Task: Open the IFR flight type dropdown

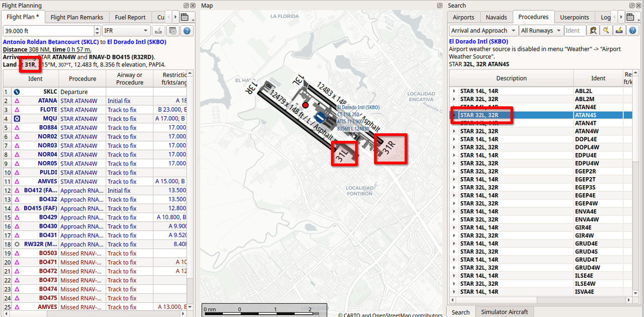Action: (126, 31)
